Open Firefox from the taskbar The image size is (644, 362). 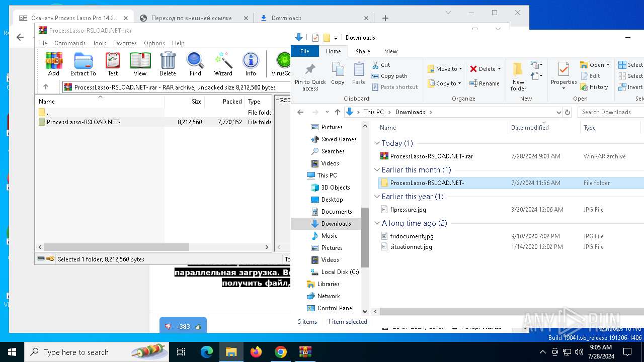[x=256, y=352]
